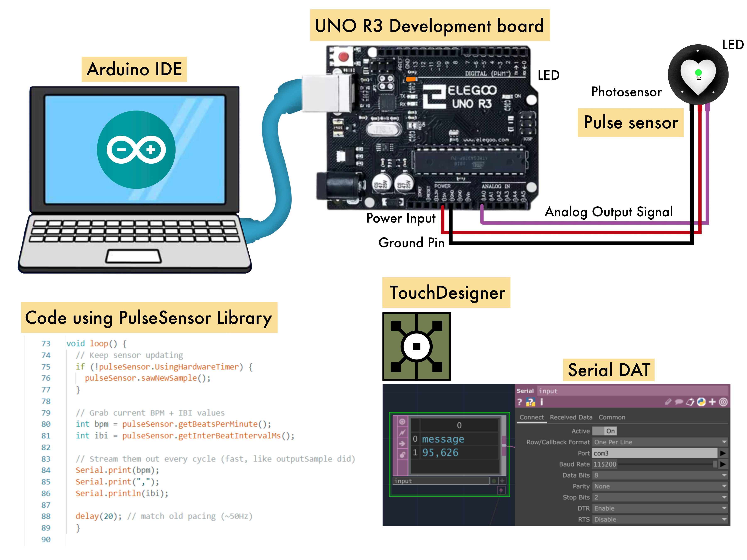Toggle the node viewer active icon

pyautogui.click(x=402, y=422)
